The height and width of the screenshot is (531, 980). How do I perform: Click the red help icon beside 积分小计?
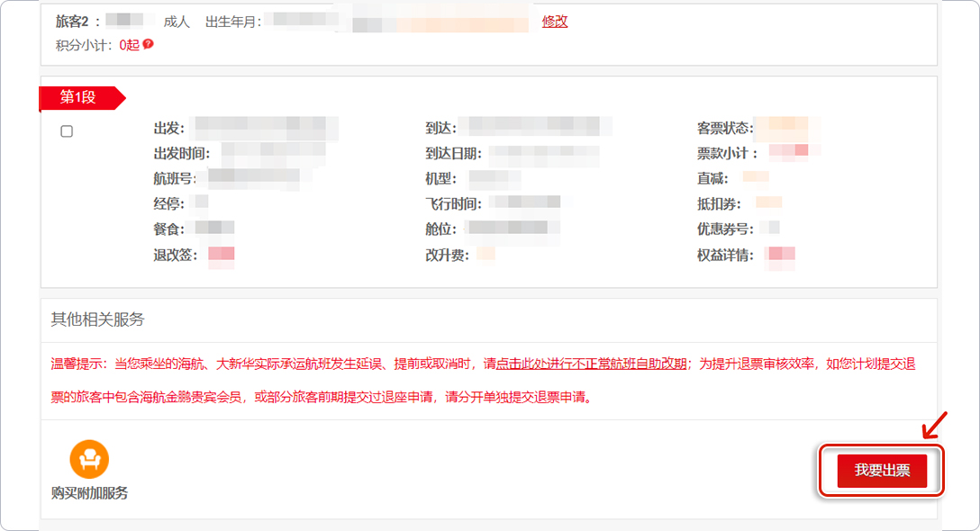point(149,44)
